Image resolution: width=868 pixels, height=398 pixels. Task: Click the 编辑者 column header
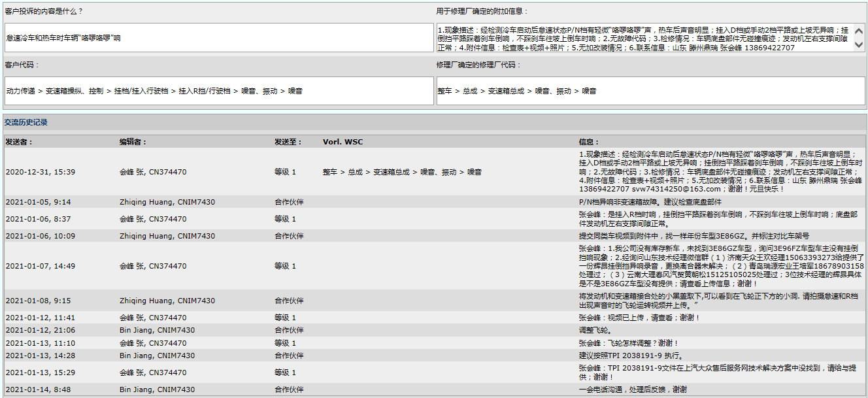(x=133, y=142)
